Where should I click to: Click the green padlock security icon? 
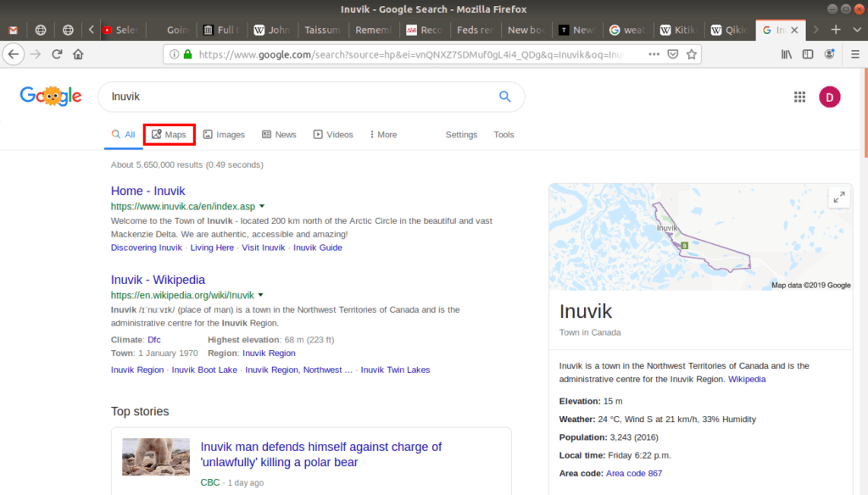187,54
